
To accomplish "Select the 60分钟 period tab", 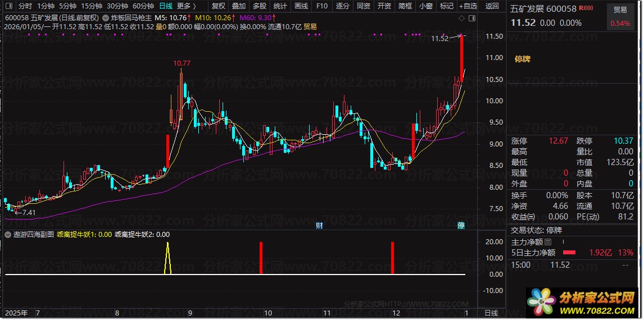I will click(143, 6).
